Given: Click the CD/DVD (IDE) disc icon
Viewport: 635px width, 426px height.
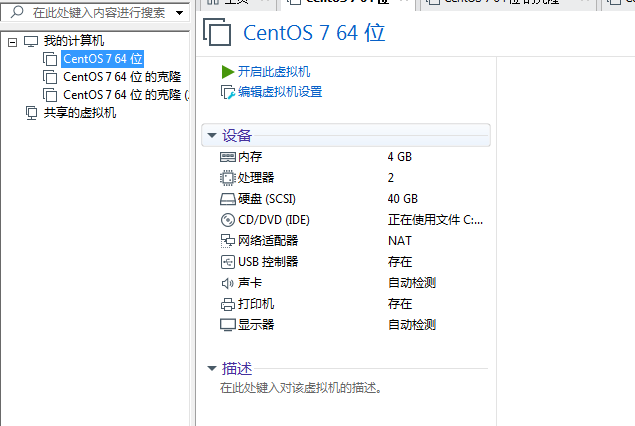Looking at the screenshot, I should click(228, 220).
